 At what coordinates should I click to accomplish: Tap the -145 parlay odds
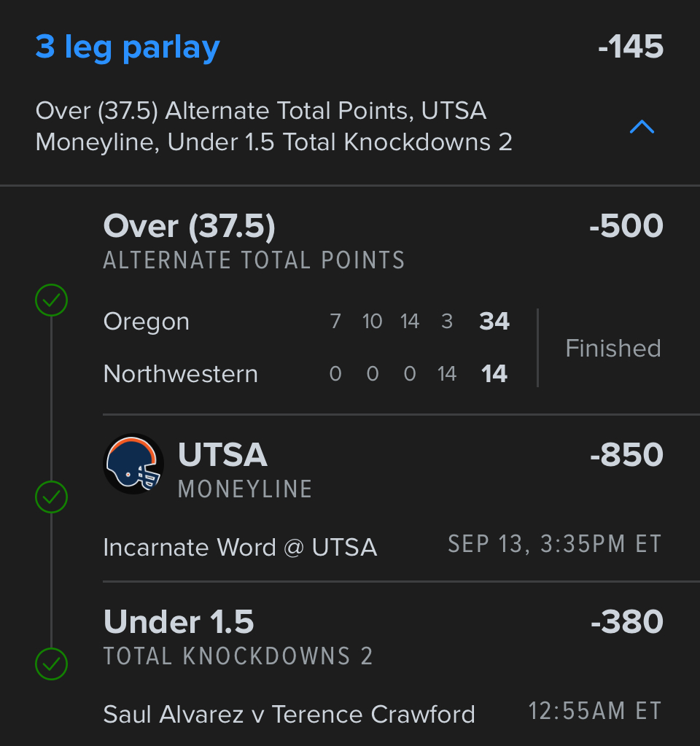[x=630, y=48]
